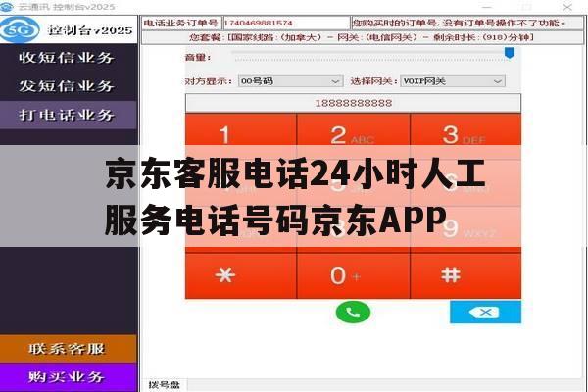The image size is (588, 392).
Task: Select 打电话业务 in the sidebar
Action: [68, 115]
